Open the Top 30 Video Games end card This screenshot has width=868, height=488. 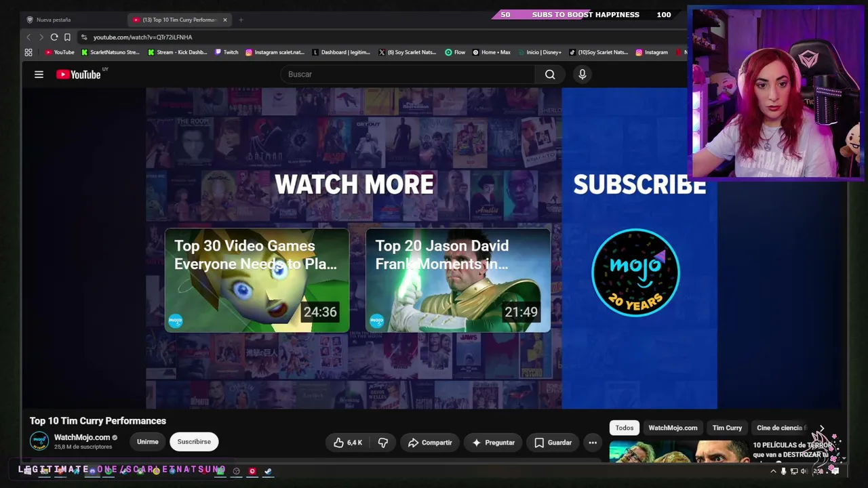[257, 281]
